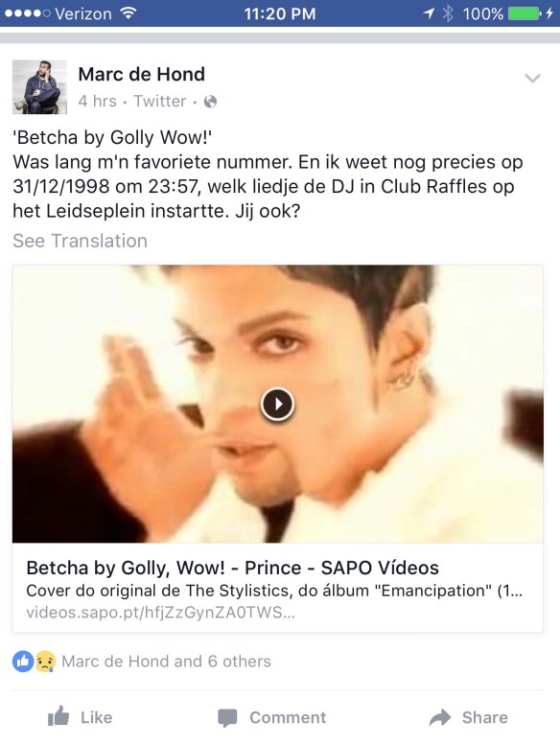Click See Translation under the post
This screenshot has width=560, height=744.
coord(80,241)
